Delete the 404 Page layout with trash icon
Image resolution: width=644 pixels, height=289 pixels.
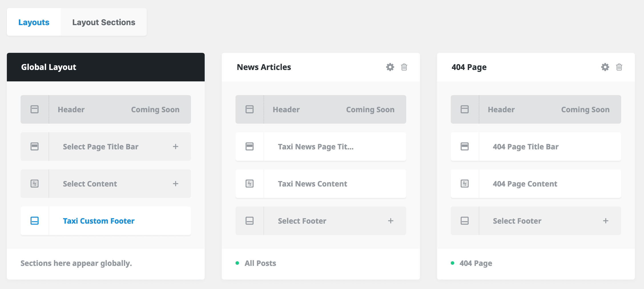[x=619, y=67]
